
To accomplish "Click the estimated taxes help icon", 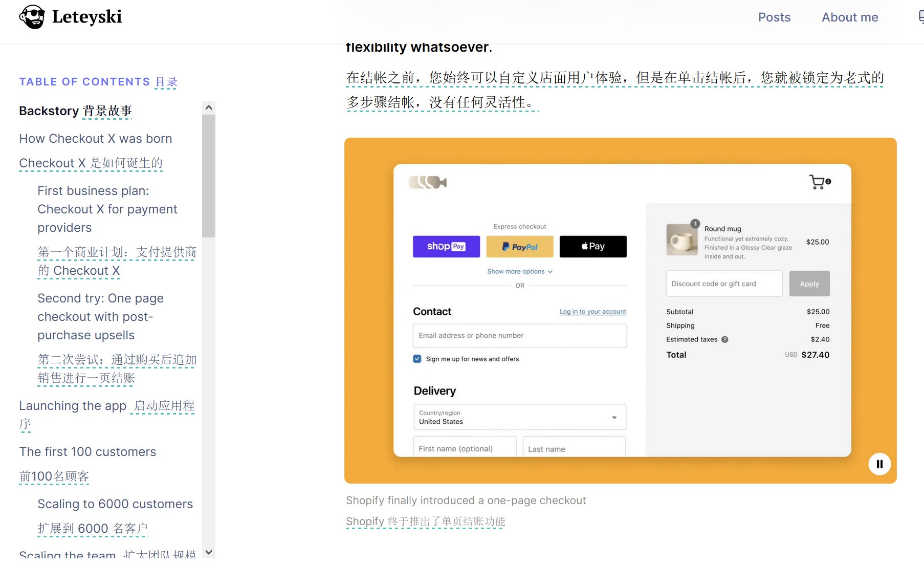I will [724, 339].
